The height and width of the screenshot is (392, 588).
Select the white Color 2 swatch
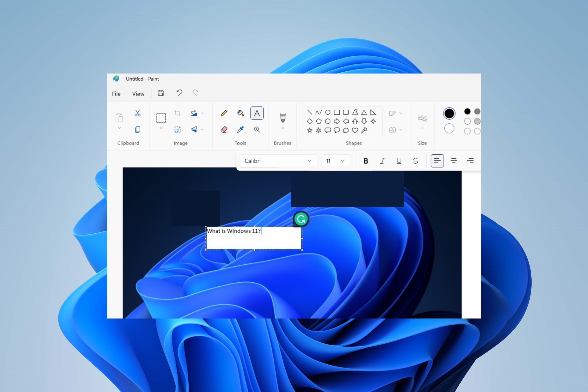coord(449,128)
